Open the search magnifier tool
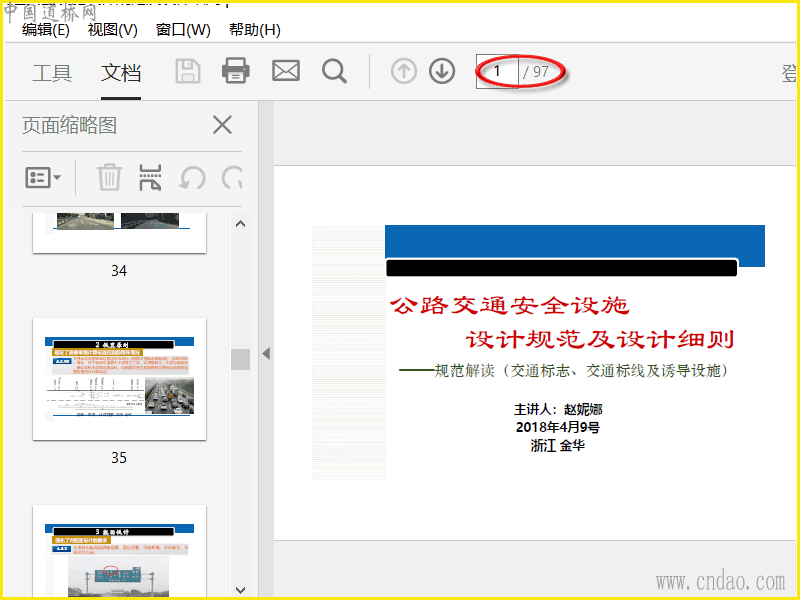 point(335,71)
